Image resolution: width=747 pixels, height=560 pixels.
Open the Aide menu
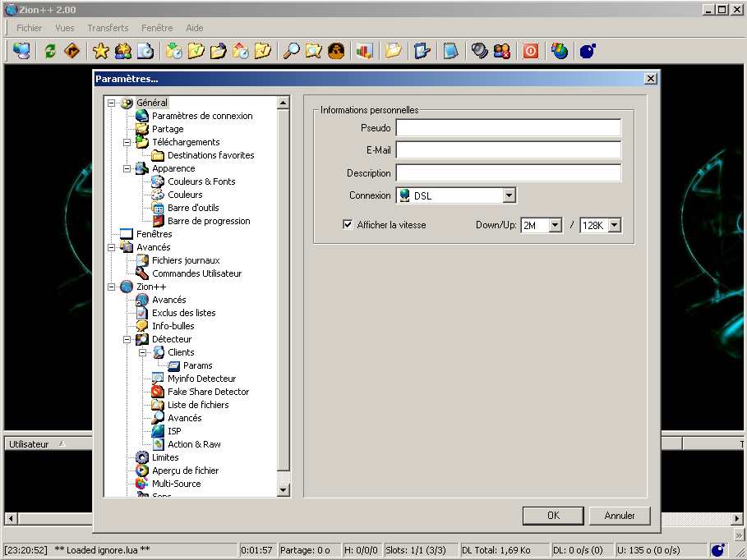195,28
